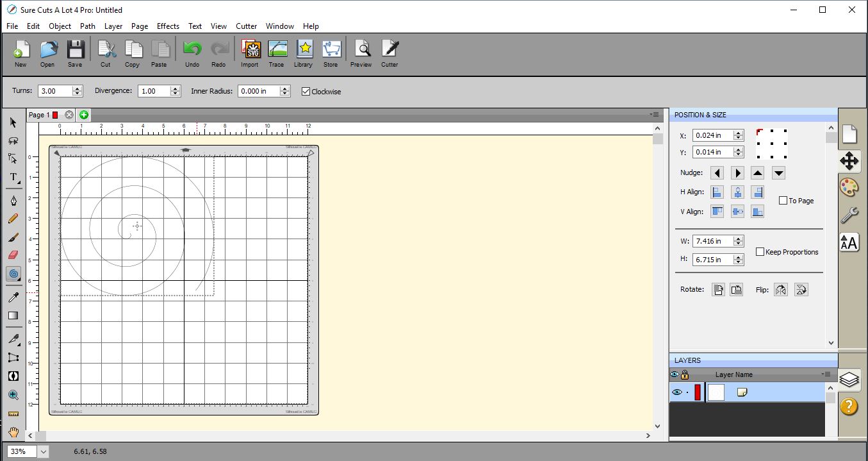Open the zoom percentage dropdown
This screenshot has width=868, height=461.
pos(44,451)
